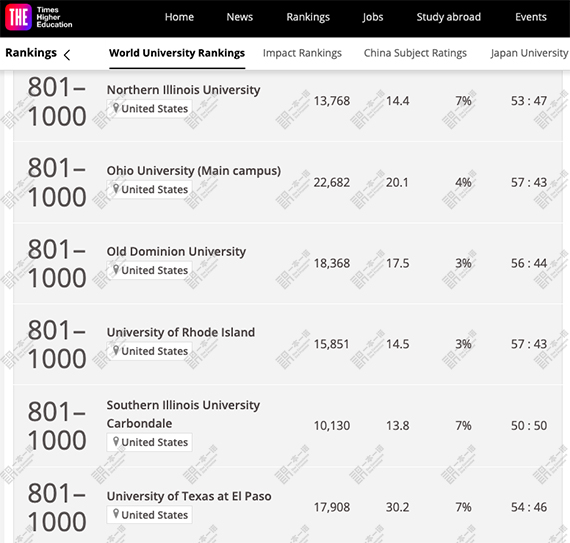Open the Study abroad section
This screenshot has height=543, width=570.
(x=449, y=17)
